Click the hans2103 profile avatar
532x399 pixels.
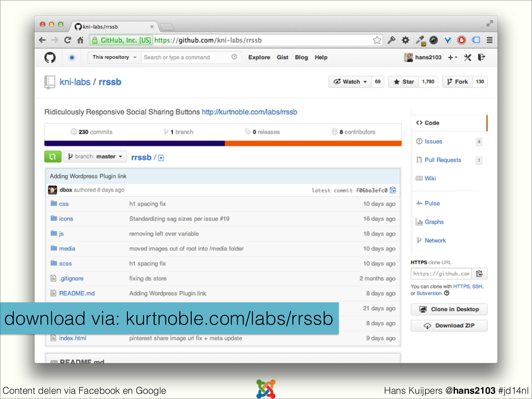408,58
